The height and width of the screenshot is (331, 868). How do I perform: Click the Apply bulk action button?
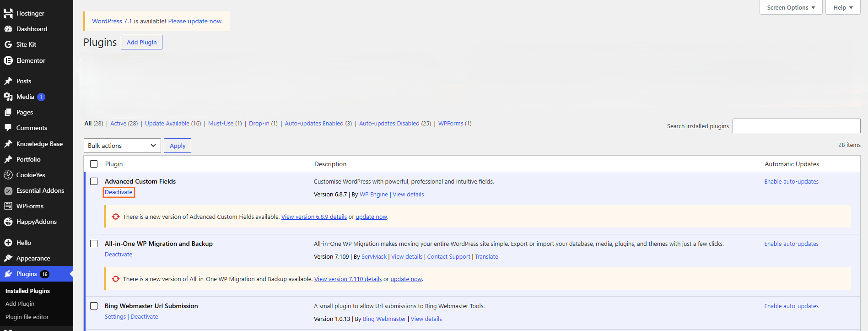pyautogui.click(x=178, y=146)
